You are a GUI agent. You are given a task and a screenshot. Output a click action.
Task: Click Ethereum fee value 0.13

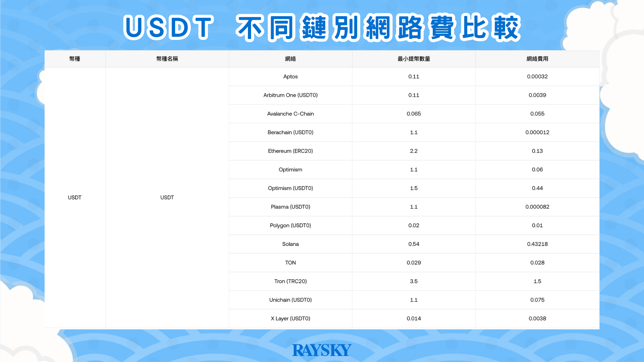[x=537, y=151]
